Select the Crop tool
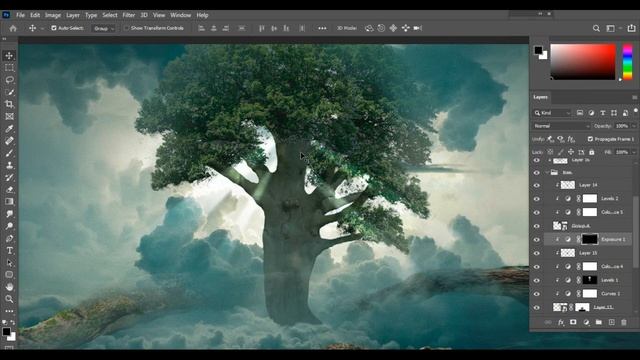640x360 pixels. pos(9,104)
